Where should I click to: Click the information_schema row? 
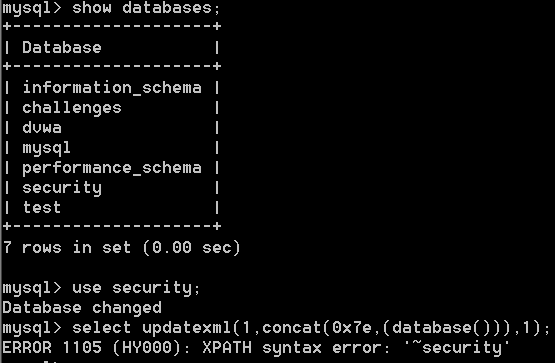pyautogui.click(x=112, y=87)
